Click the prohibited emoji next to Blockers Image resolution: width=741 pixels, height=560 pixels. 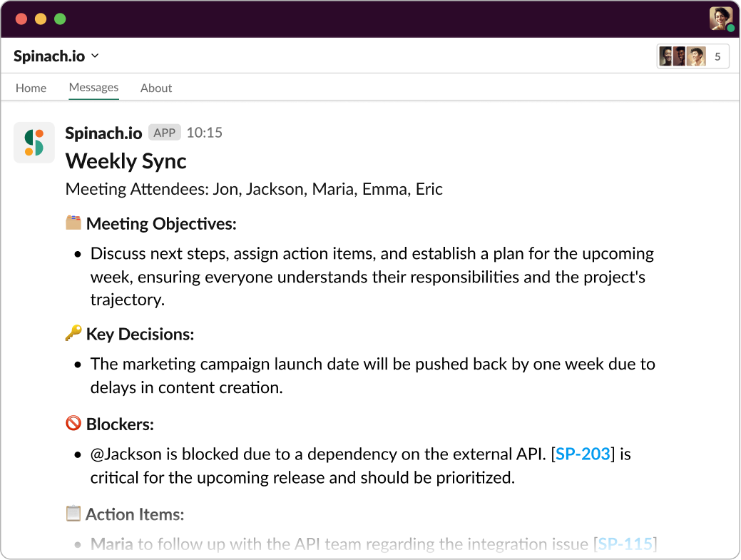coord(73,424)
